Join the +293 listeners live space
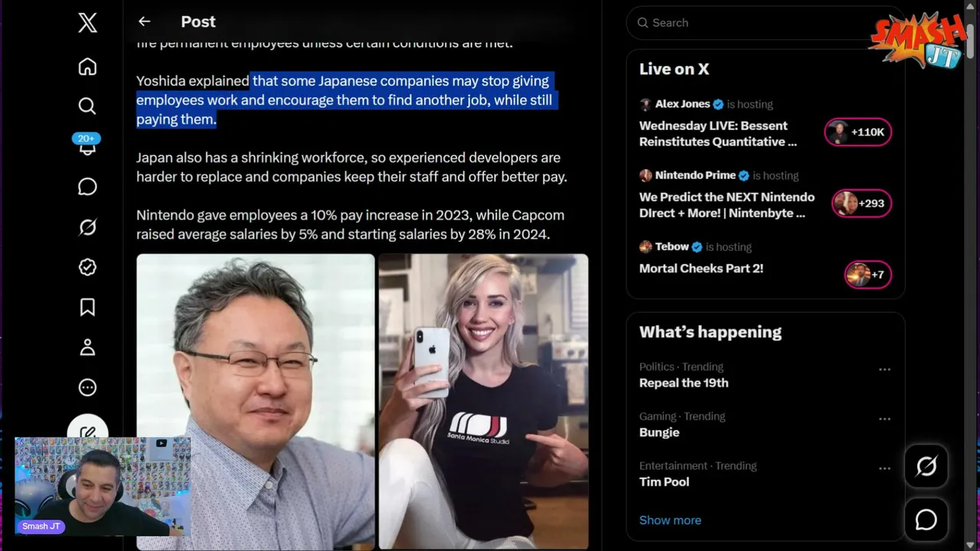 pos(861,204)
